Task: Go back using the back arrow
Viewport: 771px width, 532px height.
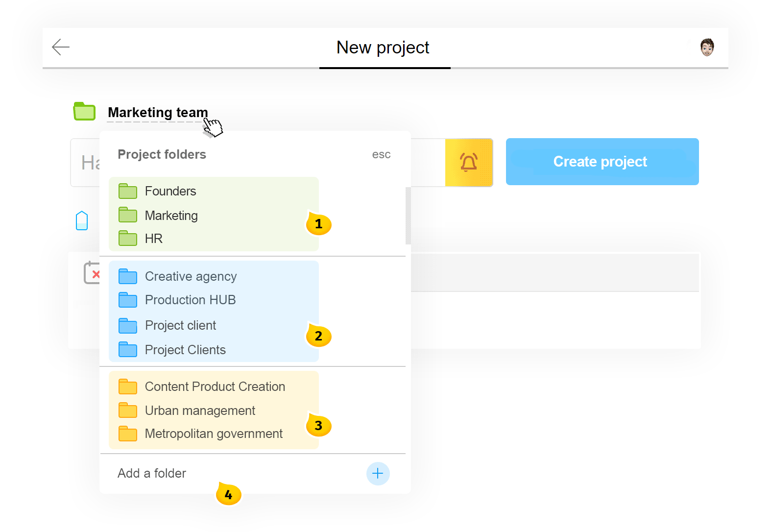Action: click(x=61, y=47)
